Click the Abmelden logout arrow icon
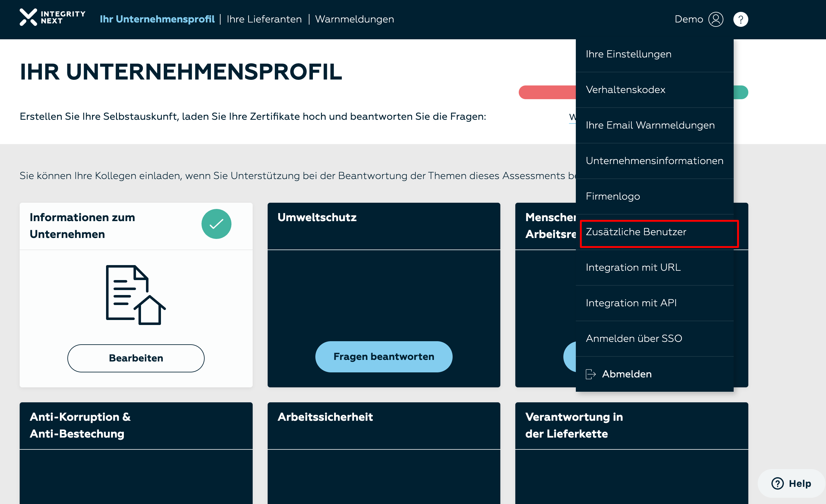Screen dimensions: 826x504 pos(590,374)
